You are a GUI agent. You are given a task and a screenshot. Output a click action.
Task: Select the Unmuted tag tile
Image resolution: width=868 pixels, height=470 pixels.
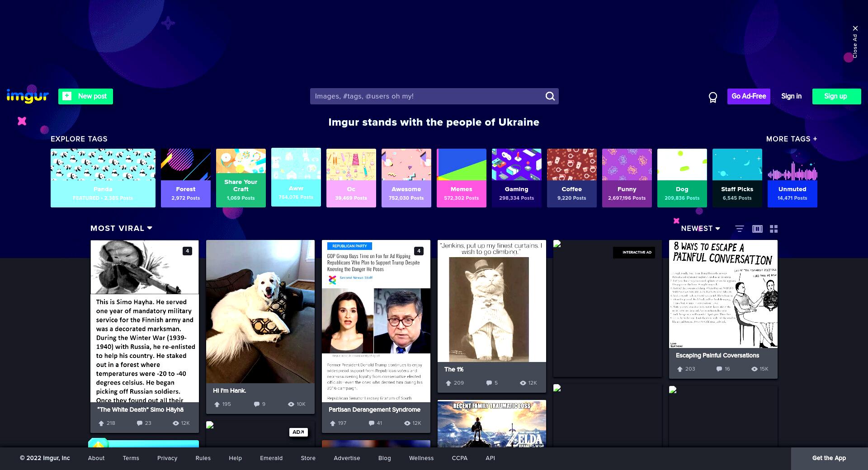(793, 178)
